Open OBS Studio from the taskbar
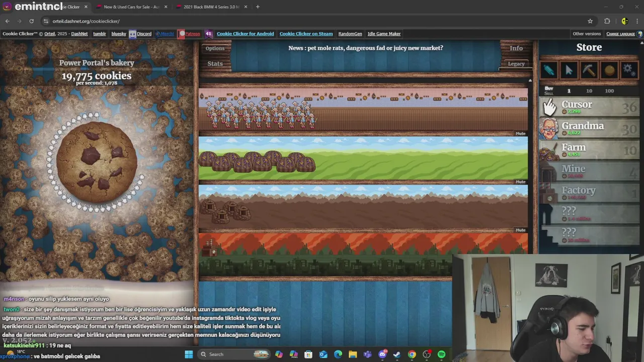Image resolution: width=644 pixels, height=362 pixels. click(x=427, y=354)
